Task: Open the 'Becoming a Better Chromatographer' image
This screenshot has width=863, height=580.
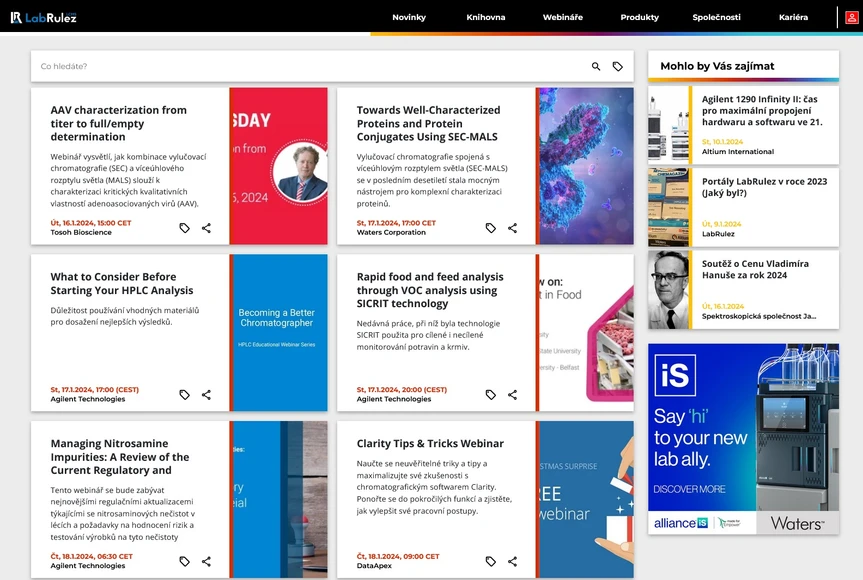Action: [278, 332]
